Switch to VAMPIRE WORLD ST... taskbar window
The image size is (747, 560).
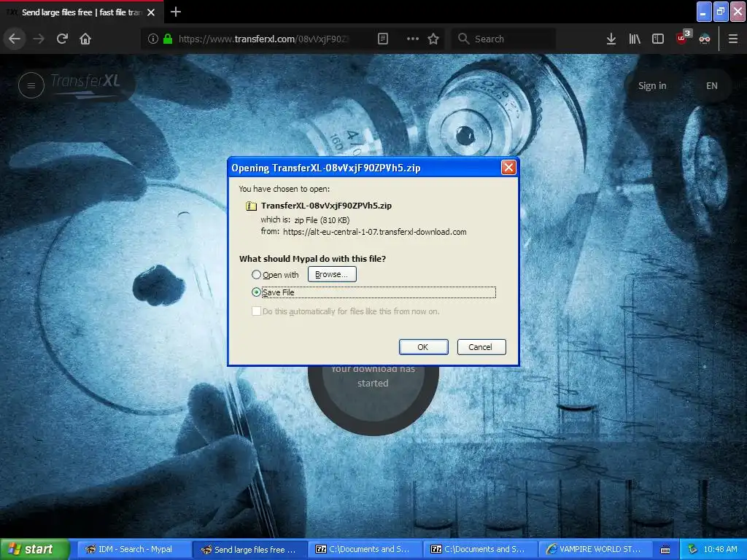(596, 550)
